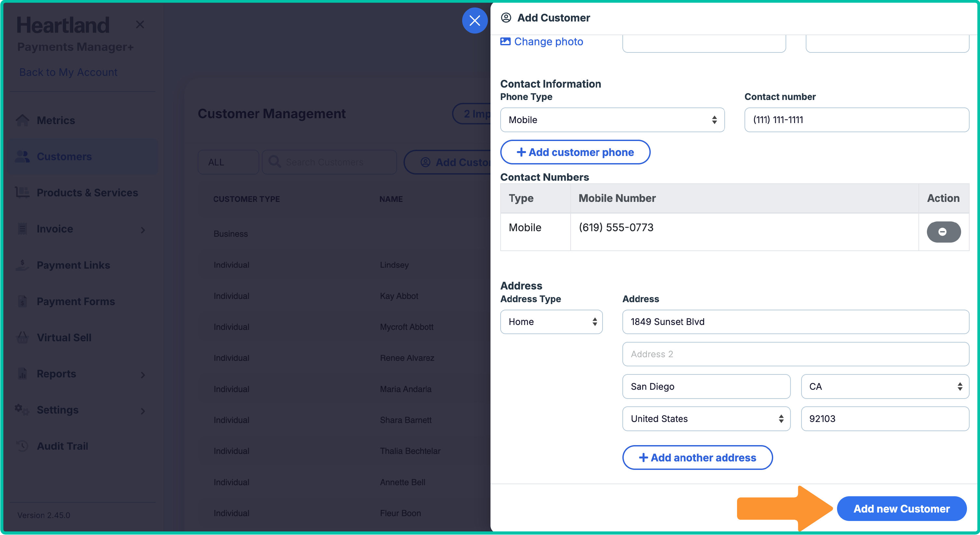Select the Renee Alvarez customer row
This screenshot has height=535, width=980.
pos(344,358)
